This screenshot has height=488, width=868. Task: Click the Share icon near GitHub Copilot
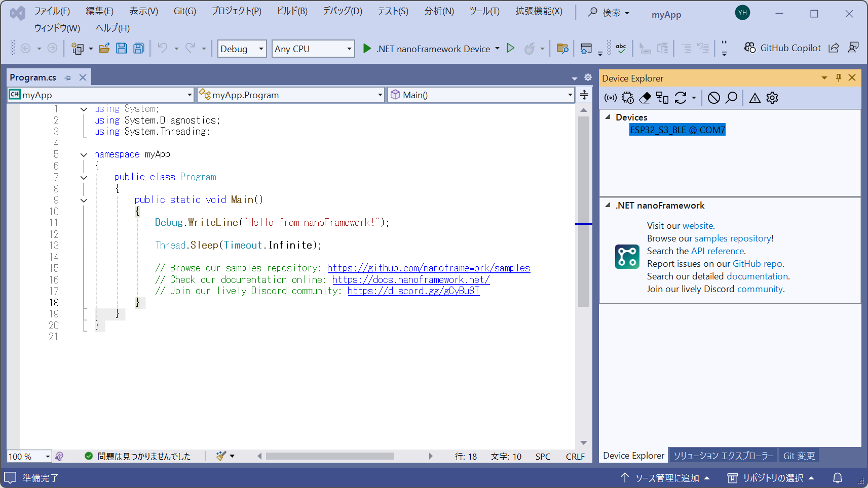tap(834, 48)
